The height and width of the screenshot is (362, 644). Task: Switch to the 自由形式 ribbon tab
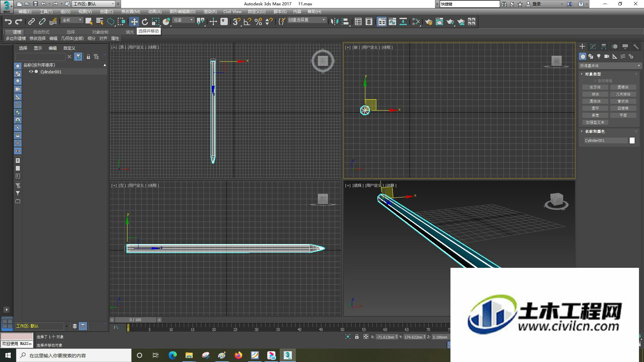pyautogui.click(x=41, y=32)
